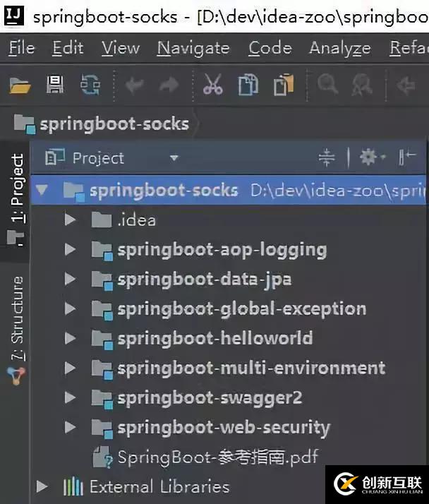Open the Navigate menu
Image resolution: width=429 pixels, height=504 pixels.
[x=193, y=48]
